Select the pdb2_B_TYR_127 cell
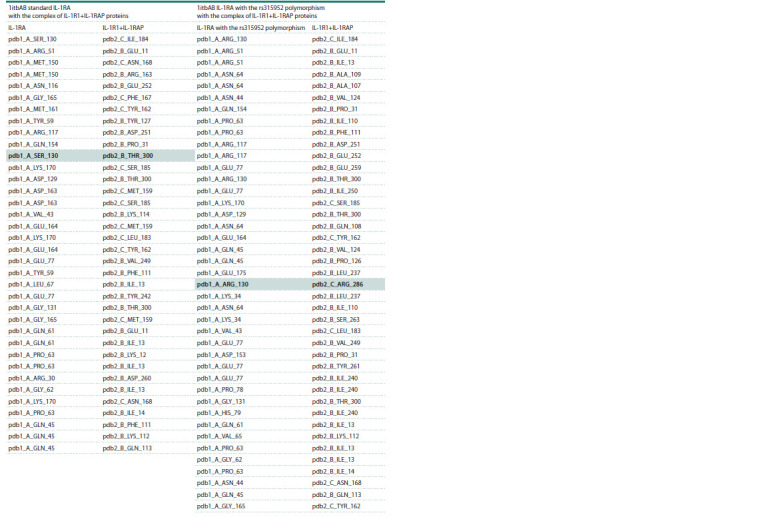Screen dimensions: 762x517 127,121
